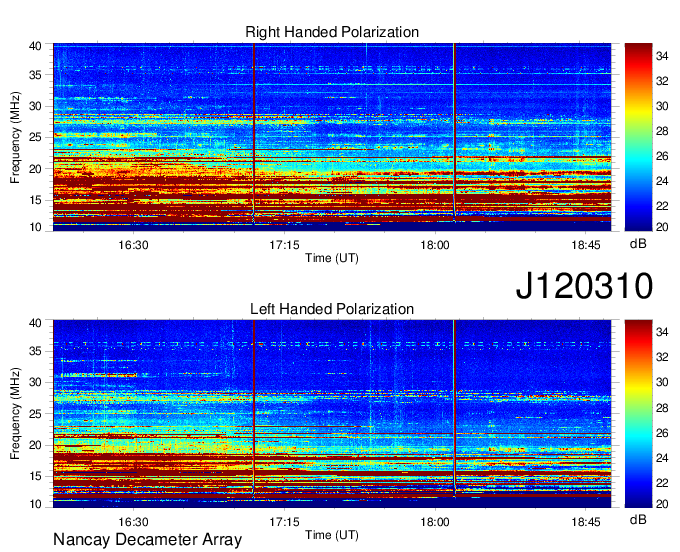Click the Time (UT) label under top plot
The height and width of the screenshot is (552, 680).
pyautogui.click(x=332, y=258)
